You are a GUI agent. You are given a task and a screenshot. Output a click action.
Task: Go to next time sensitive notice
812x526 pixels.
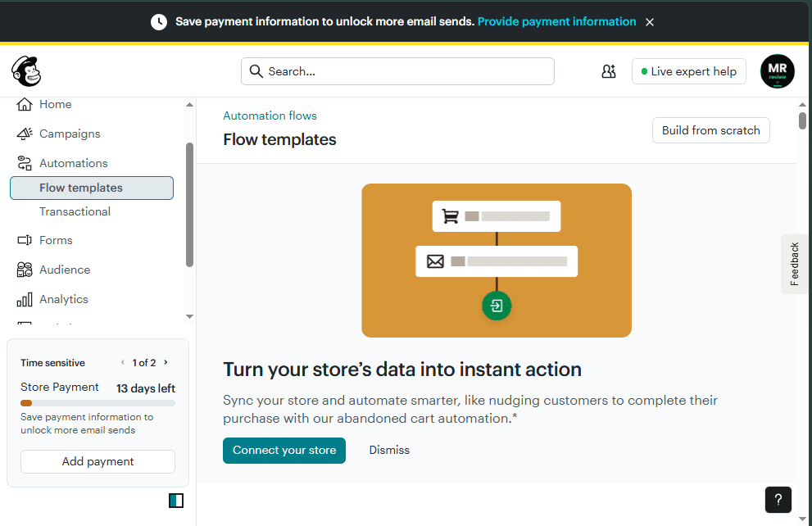point(166,362)
